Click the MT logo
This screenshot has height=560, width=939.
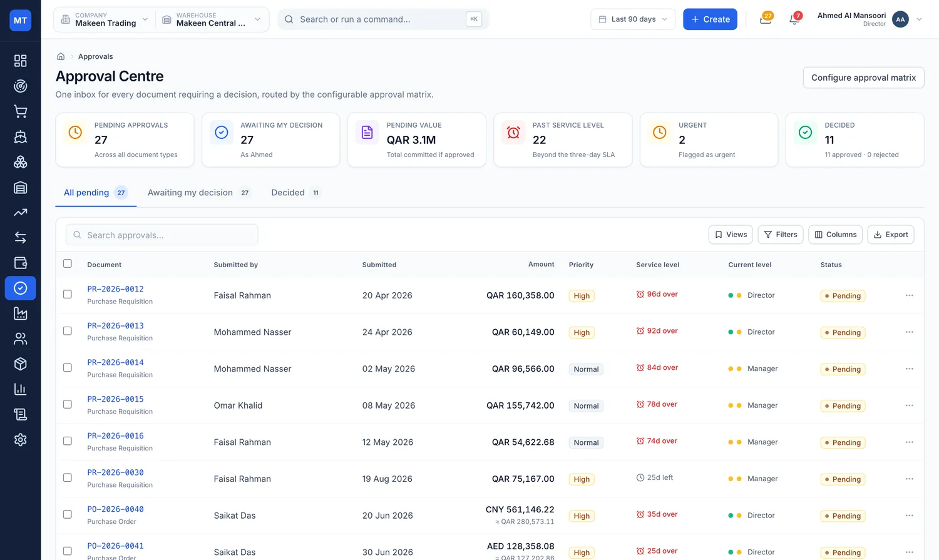pyautogui.click(x=20, y=20)
